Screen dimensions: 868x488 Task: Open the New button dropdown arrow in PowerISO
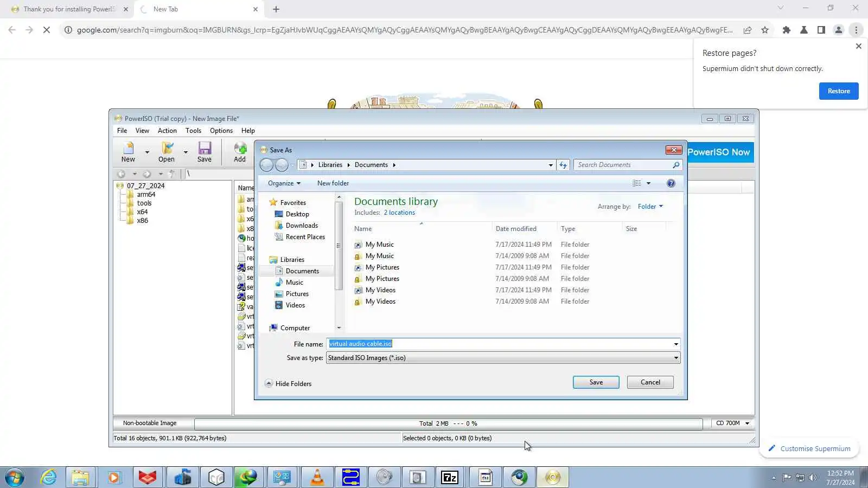point(147,152)
